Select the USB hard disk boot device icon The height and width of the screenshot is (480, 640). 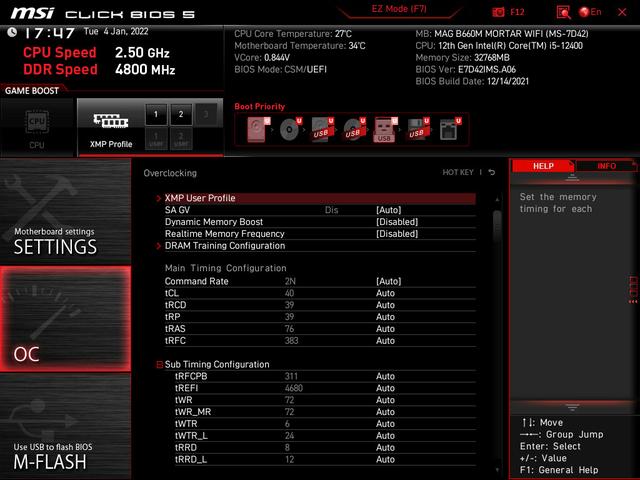click(322, 129)
